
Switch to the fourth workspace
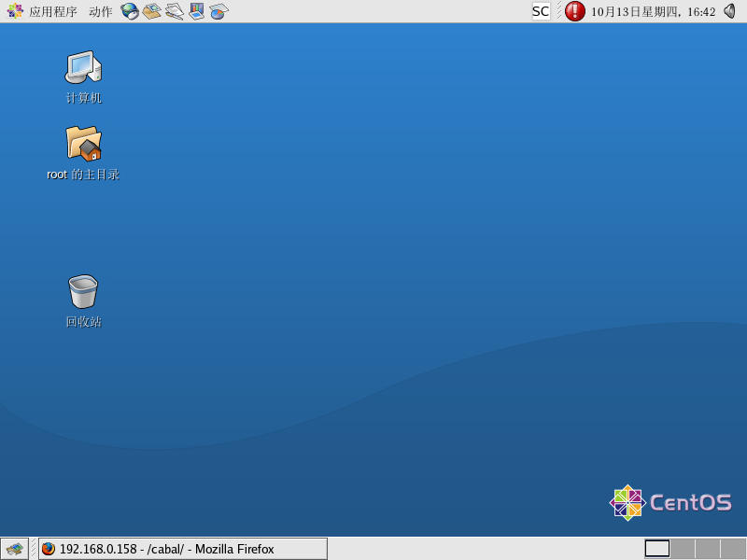[x=733, y=549]
